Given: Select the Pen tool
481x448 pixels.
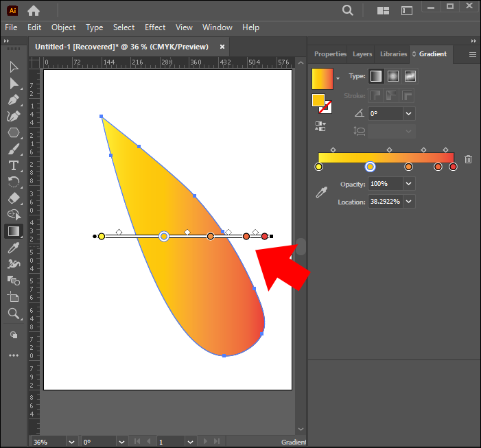Looking at the screenshot, I should click(x=14, y=99).
